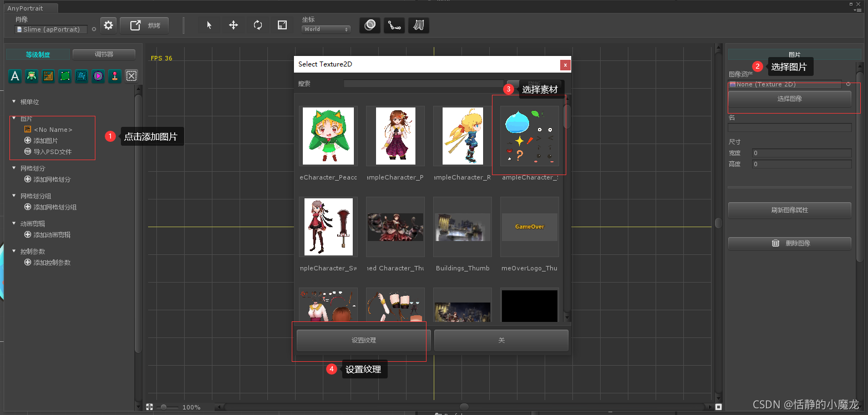Collapse the 根单位 tree section

[14, 102]
